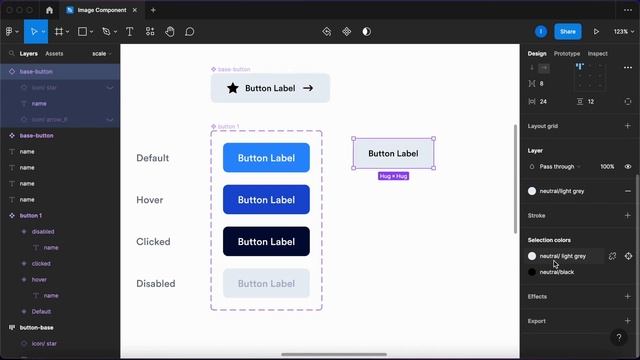Switch to the Inspect tab
Image resolution: width=640 pixels, height=360 pixels.
click(598, 53)
